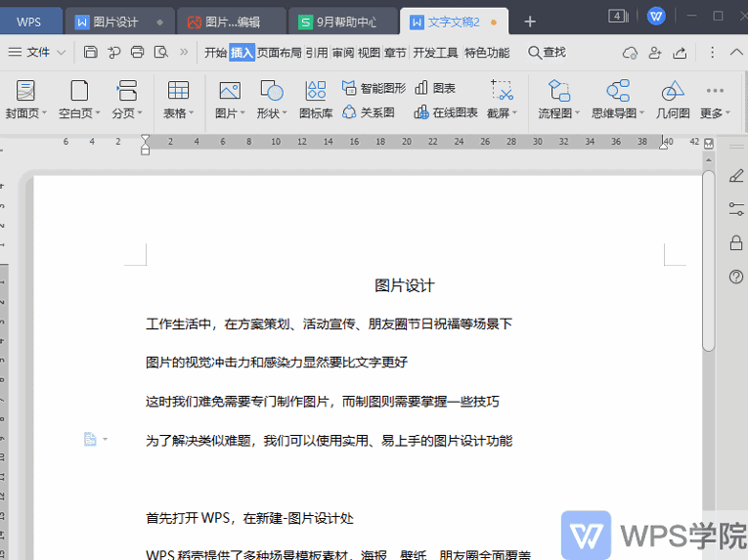Open Print Preview icon

(x=161, y=52)
